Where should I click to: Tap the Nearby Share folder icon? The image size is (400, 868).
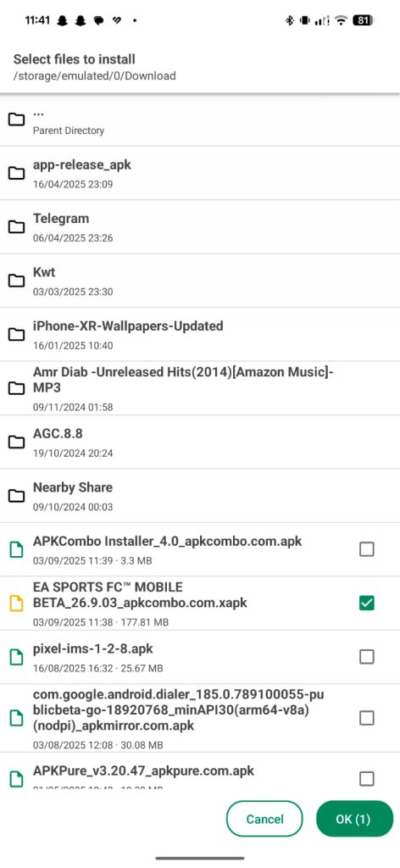pyautogui.click(x=17, y=495)
